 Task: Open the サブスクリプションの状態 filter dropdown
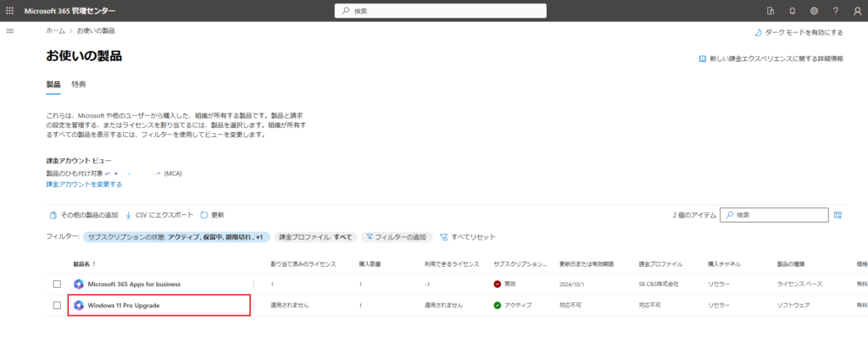pyautogui.click(x=176, y=237)
